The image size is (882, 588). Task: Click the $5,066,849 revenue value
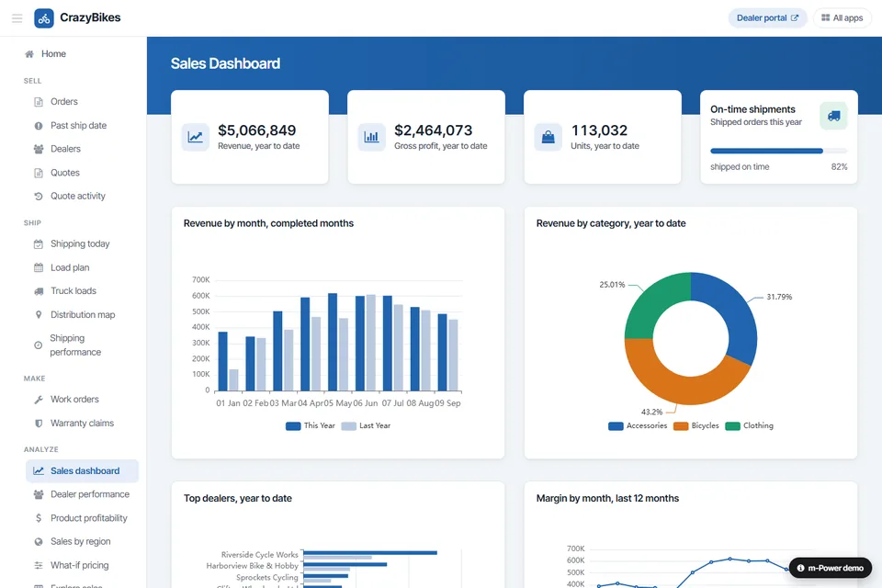coord(256,130)
